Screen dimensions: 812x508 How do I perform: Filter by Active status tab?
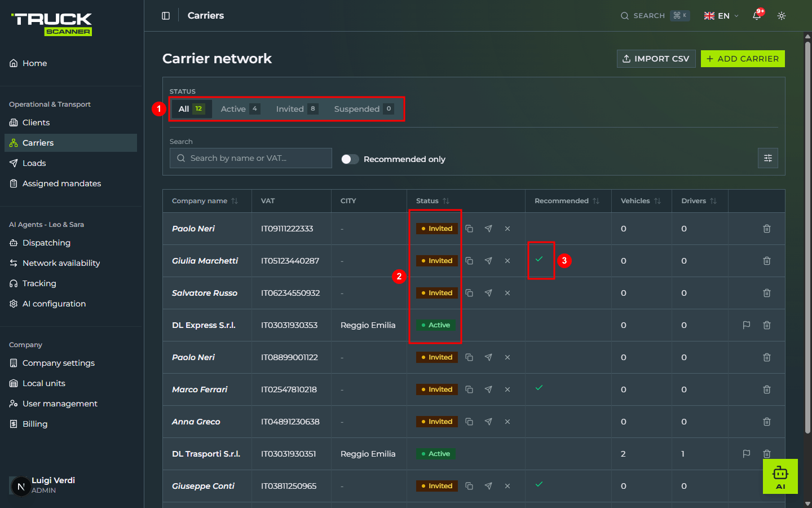240,109
